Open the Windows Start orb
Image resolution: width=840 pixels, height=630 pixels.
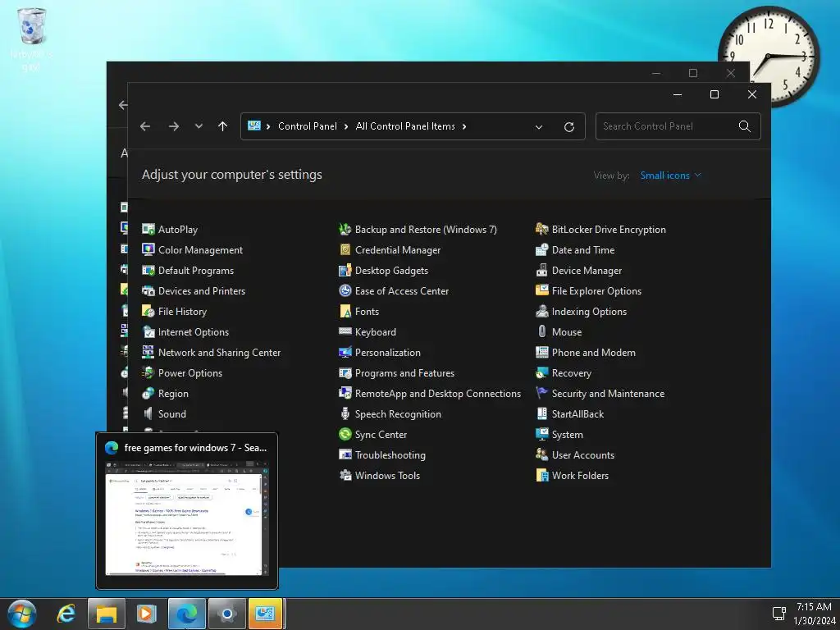click(22, 614)
